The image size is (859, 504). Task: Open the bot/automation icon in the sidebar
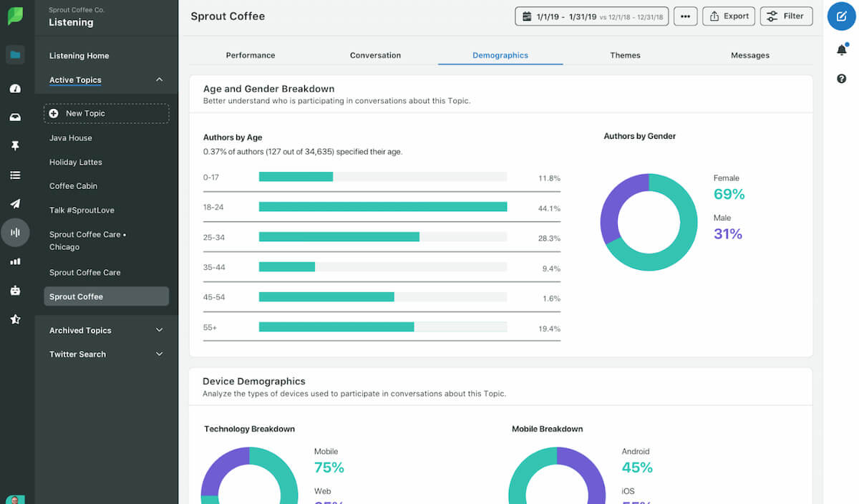pos(16,290)
